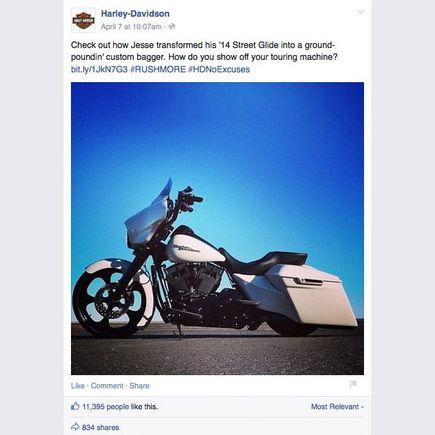
Task: Expand the Most Relevant comment sorting dropdown
Action: point(337,407)
